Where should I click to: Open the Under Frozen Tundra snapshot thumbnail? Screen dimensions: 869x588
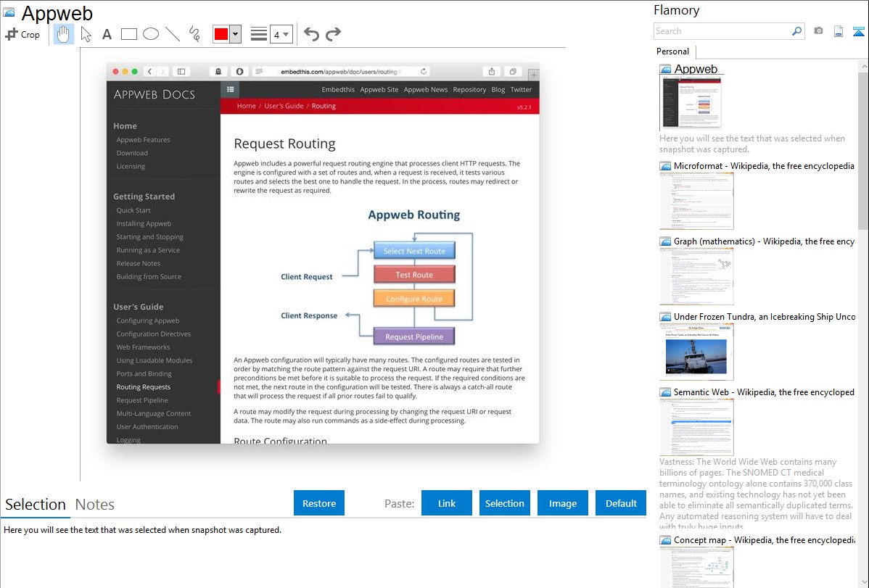click(x=696, y=352)
